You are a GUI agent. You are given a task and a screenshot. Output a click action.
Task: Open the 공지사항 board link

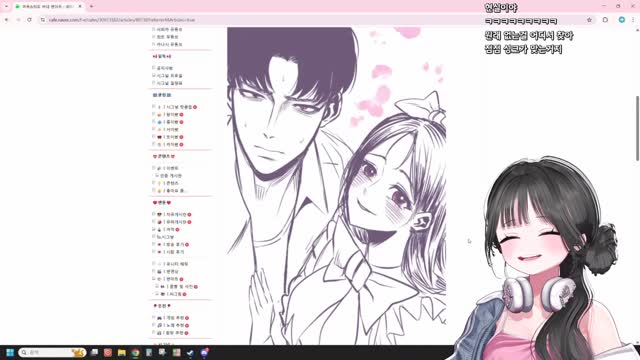[x=165, y=68]
